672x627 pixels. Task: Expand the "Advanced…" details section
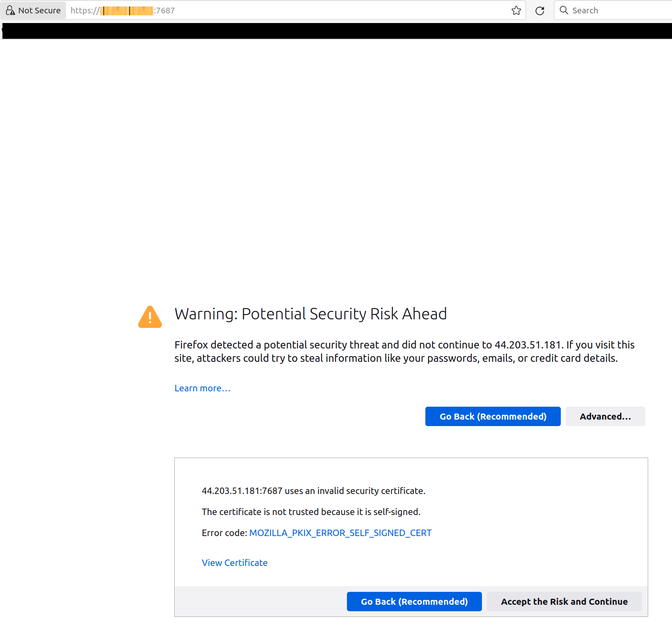(605, 416)
